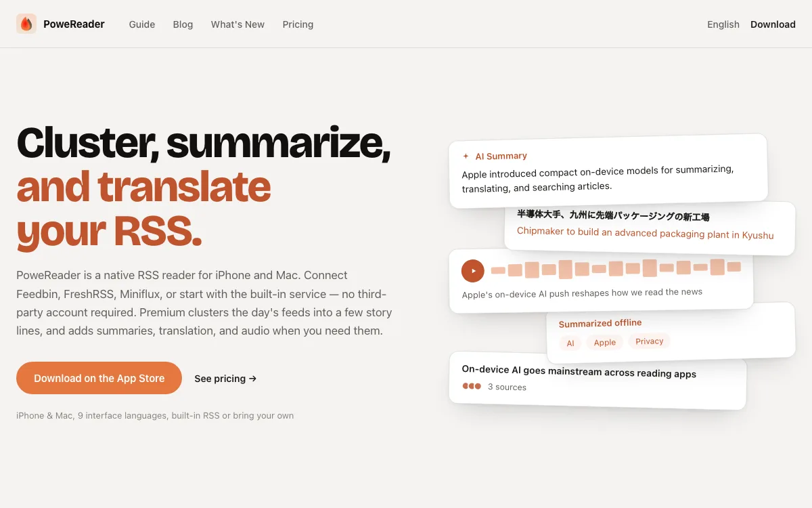812x508 pixels.
Task: Click 'Chipmaker to build' translated headline
Action: click(x=645, y=233)
